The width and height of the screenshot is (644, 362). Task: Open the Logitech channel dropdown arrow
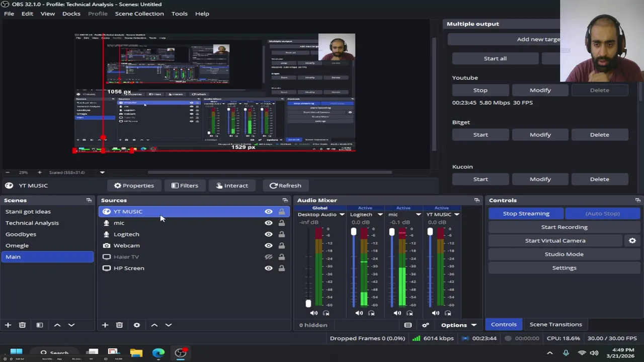(380, 215)
